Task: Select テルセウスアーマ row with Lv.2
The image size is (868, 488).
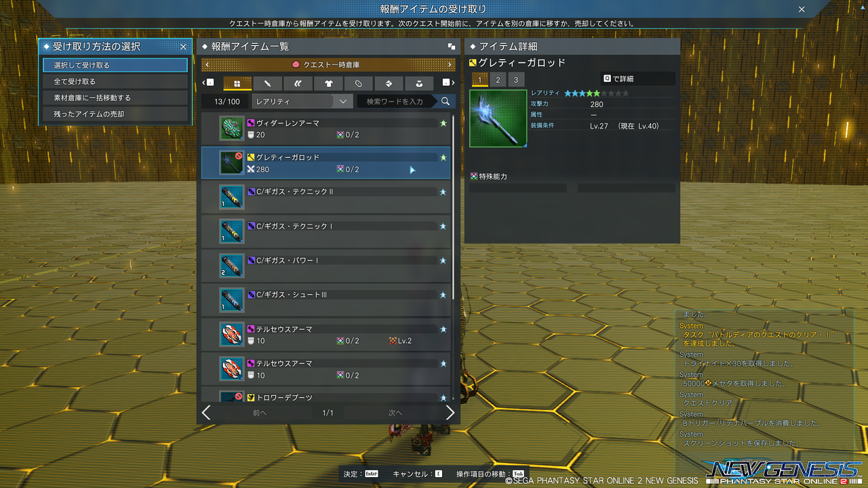Action: [x=326, y=335]
